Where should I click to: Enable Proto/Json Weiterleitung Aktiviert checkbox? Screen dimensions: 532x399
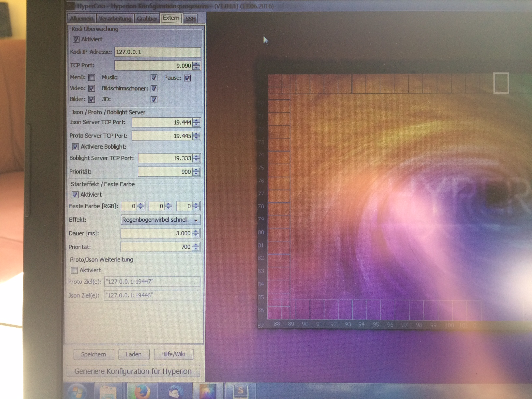pos(74,270)
